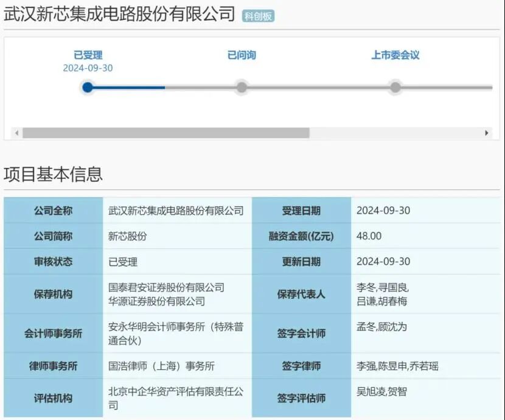Click the 已受理 stage label

[x=88, y=55]
